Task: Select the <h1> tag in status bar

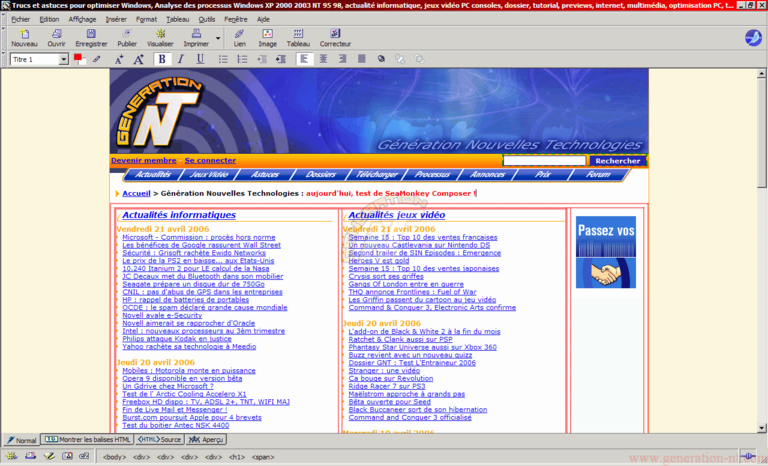Action: 237,457
